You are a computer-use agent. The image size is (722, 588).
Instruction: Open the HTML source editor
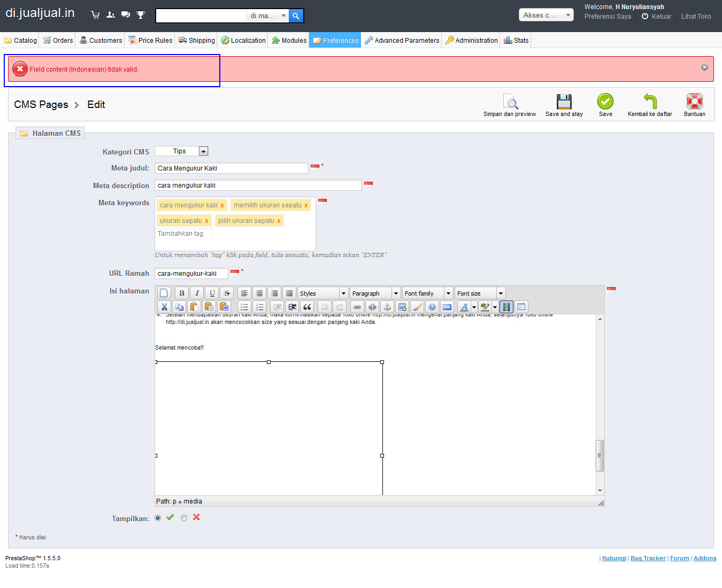447,307
